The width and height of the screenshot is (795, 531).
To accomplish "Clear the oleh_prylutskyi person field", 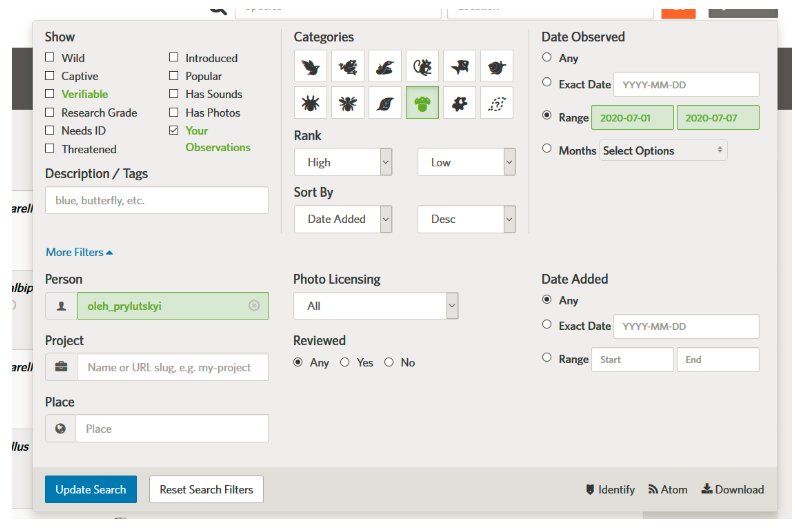I will pos(254,306).
